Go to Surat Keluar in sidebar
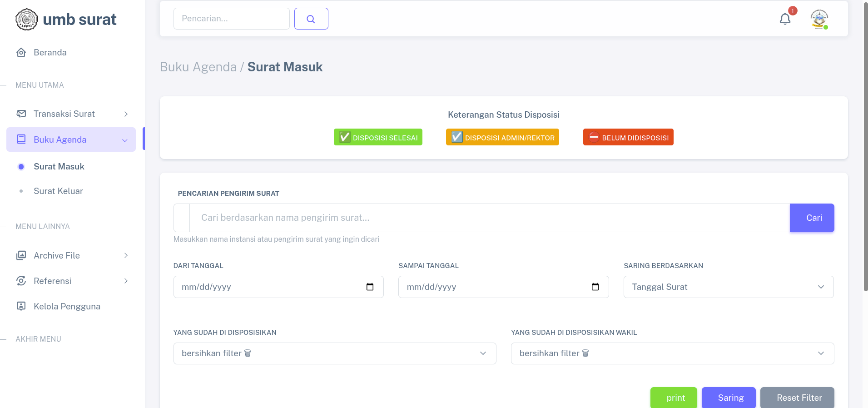 [x=58, y=191]
